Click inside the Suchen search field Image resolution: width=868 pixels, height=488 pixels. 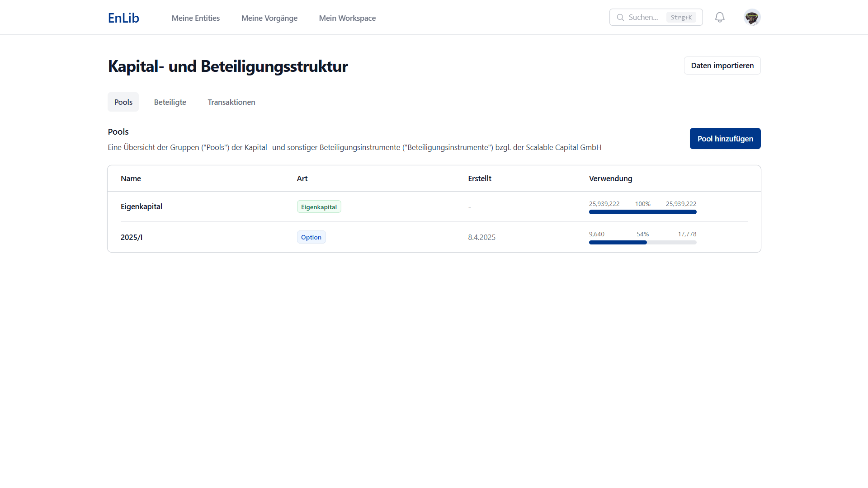pyautogui.click(x=646, y=17)
